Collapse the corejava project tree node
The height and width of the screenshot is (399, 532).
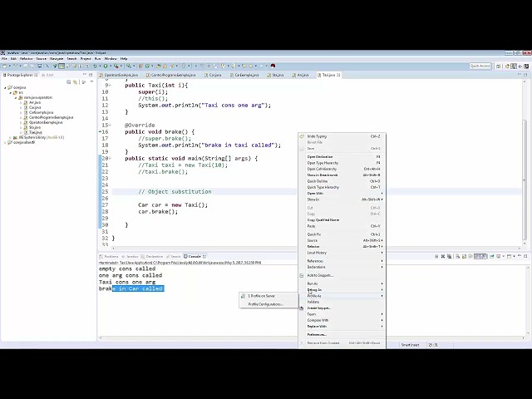pyautogui.click(x=5, y=87)
